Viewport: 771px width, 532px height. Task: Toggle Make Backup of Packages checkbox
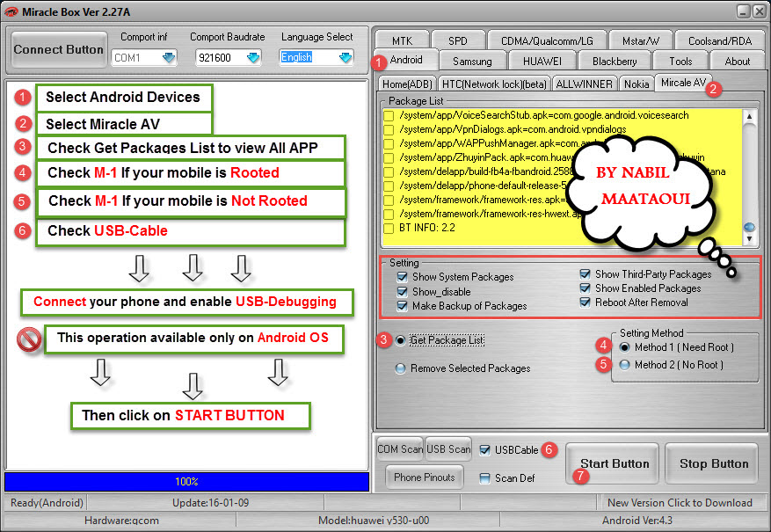[x=403, y=306]
